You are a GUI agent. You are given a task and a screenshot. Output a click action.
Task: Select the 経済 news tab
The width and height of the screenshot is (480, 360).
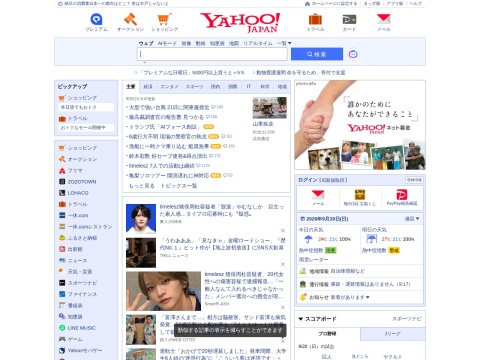[148, 87]
